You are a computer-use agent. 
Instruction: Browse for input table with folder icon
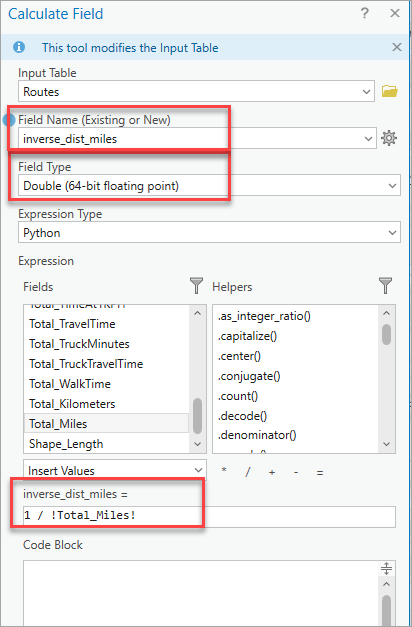(x=389, y=91)
